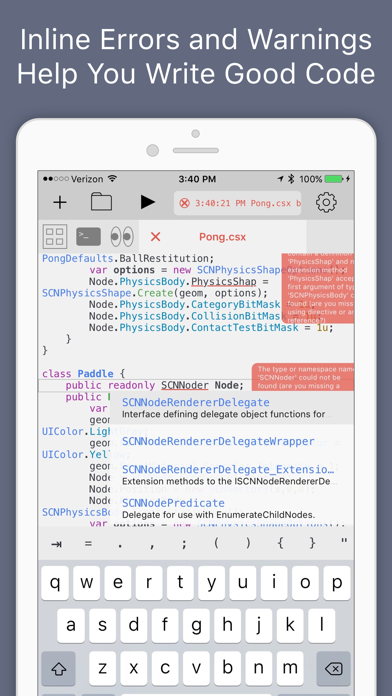
Task: Tap the x key on keyboard
Action: click(x=134, y=668)
